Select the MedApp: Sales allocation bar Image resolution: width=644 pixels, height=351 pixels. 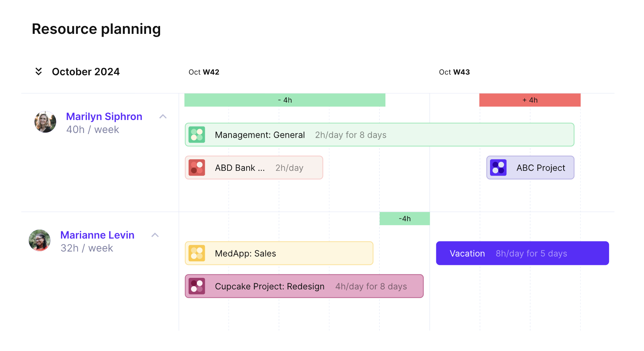pyautogui.click(x=279, y=253)
